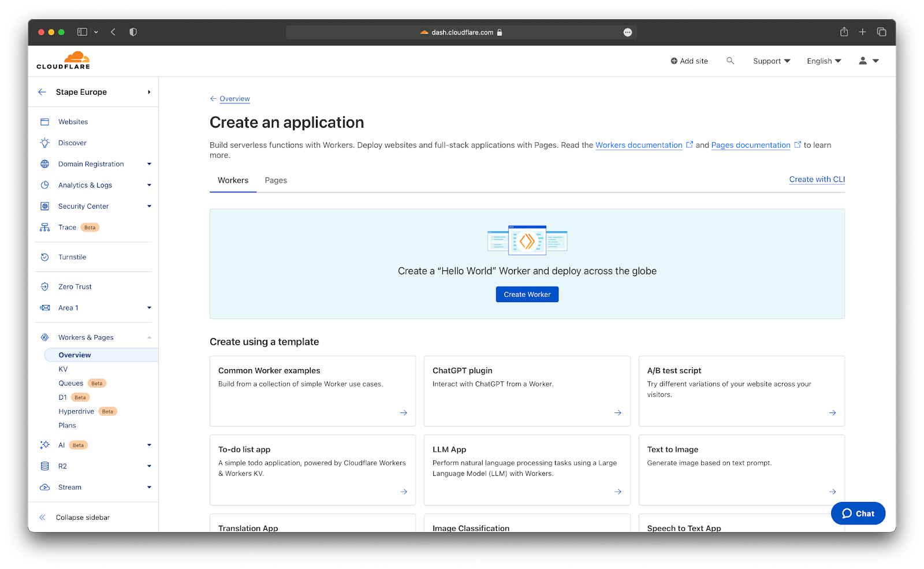Click the Cloudflare logo
Screen dimensions: 924x569
pos(64,61)
